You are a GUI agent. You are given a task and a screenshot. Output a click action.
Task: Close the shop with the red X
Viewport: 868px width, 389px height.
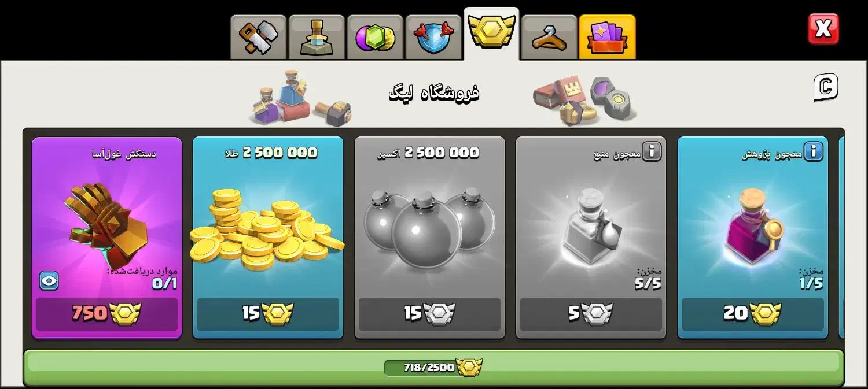[x=823, y=29]
